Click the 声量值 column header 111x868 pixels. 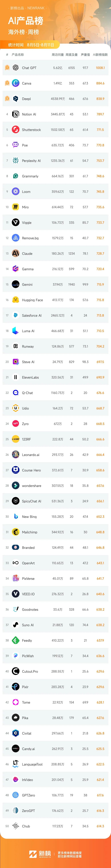(85, 55)
